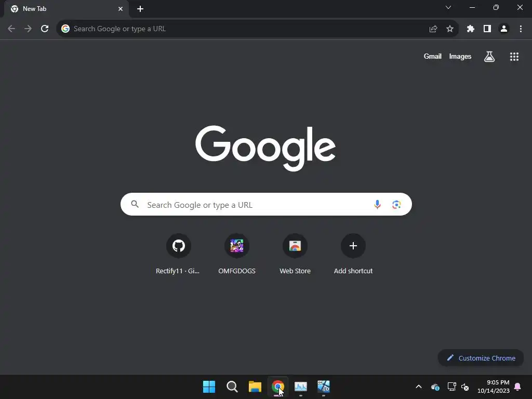Open the taskbar app with 10 badge
The image size is (532, 399).
coord(323,387)
